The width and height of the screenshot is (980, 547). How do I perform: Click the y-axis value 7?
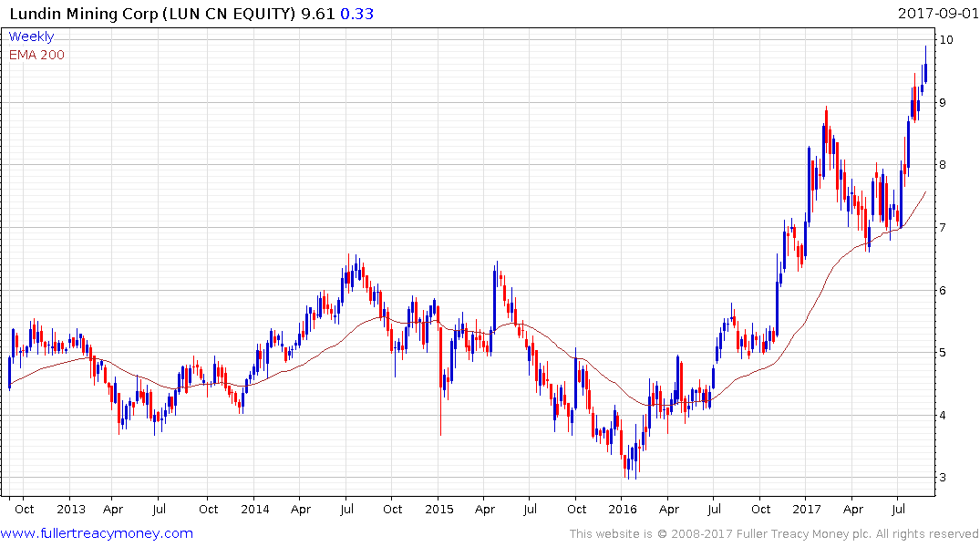click(x=944, y=227)
